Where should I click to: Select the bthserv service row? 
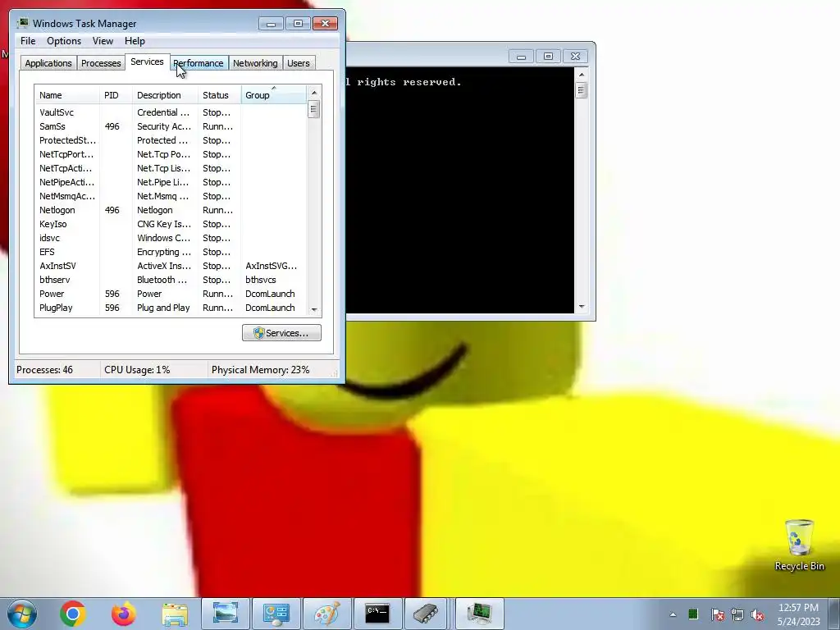(x=171, y=280)
